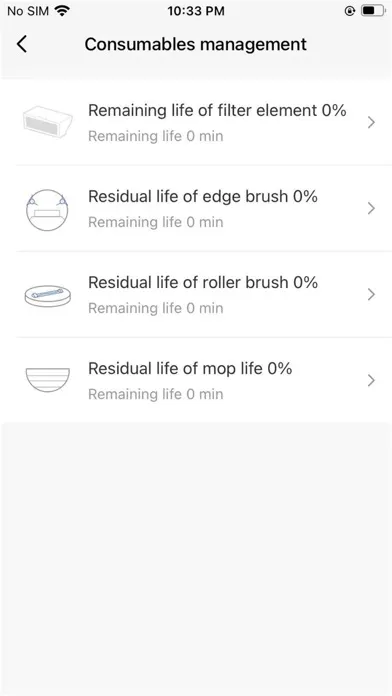Tap Remaining life 0 min under filter element
This screenshot has width=392, height=696.
coord(155,136)
